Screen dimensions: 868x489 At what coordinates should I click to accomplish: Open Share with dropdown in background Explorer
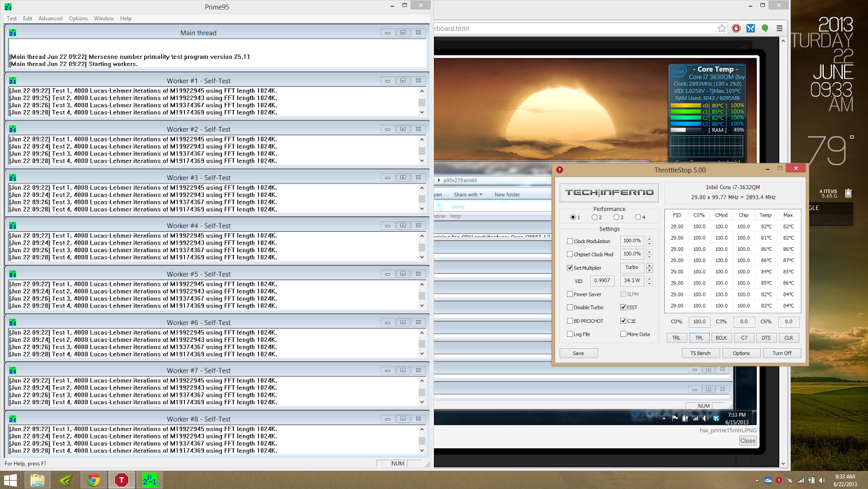[468, 195]
